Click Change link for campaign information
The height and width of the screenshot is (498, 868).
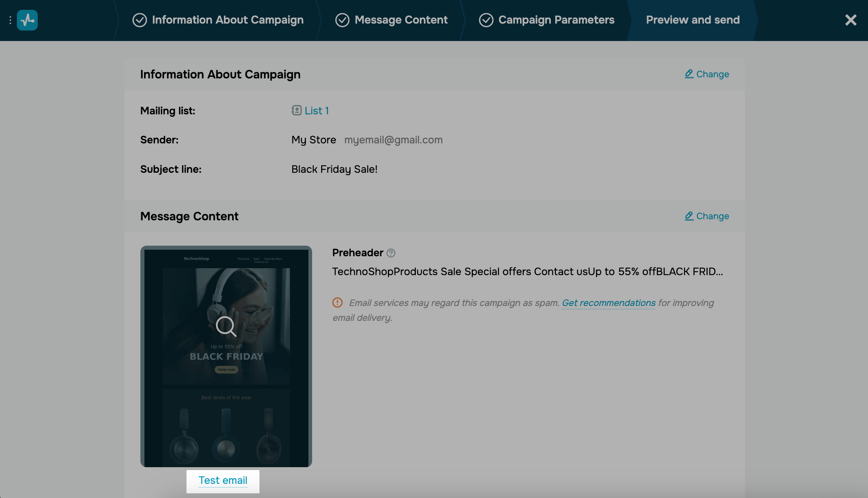click(712, 74)
